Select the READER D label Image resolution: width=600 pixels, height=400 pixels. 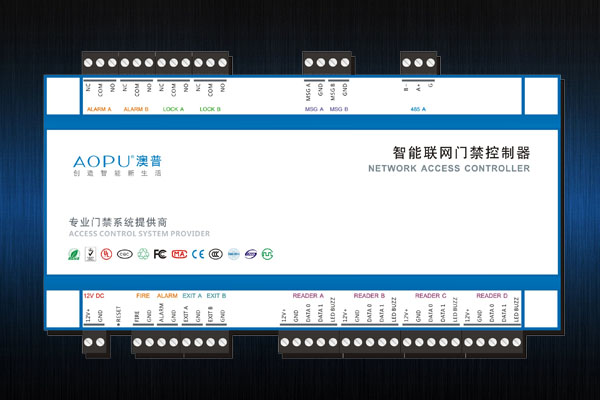492,296
